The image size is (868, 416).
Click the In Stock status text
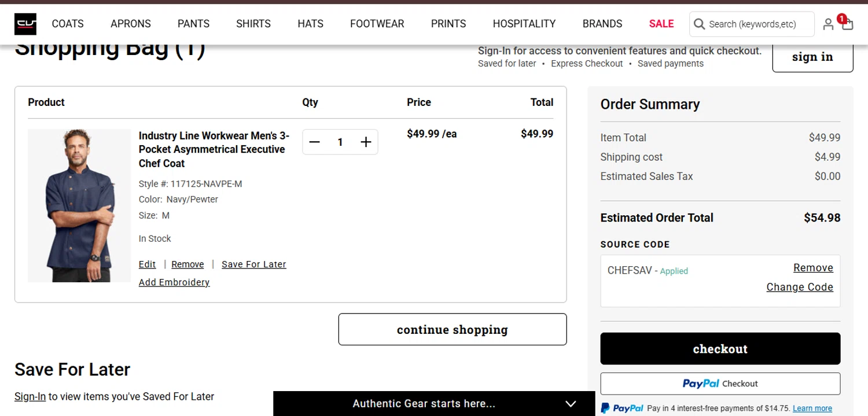click(155, 238)
